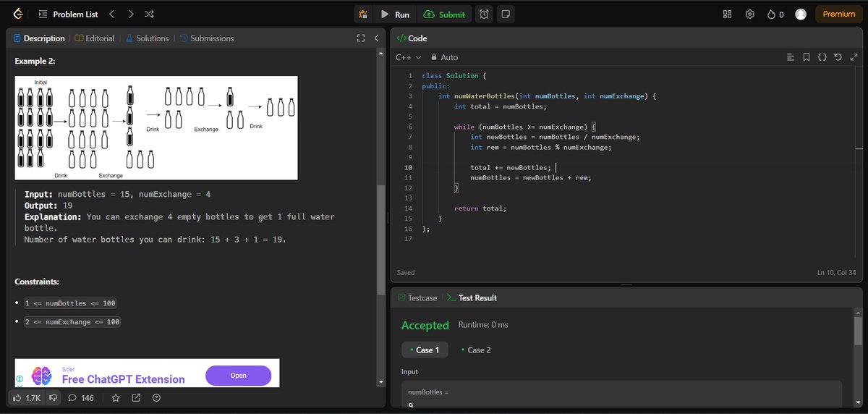The width and height of the screenshot is (868, 414).
Task: Run the code with the Run button
Action: (395, 14)
